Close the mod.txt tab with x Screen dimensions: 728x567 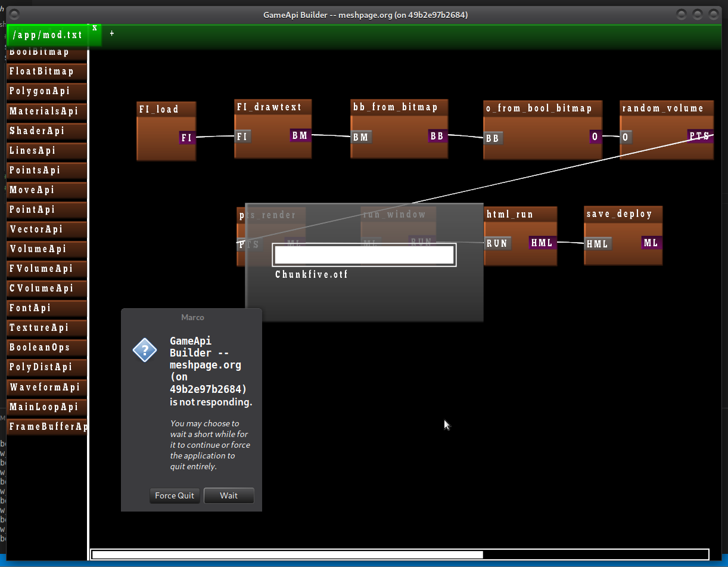(x=95, y=28)
